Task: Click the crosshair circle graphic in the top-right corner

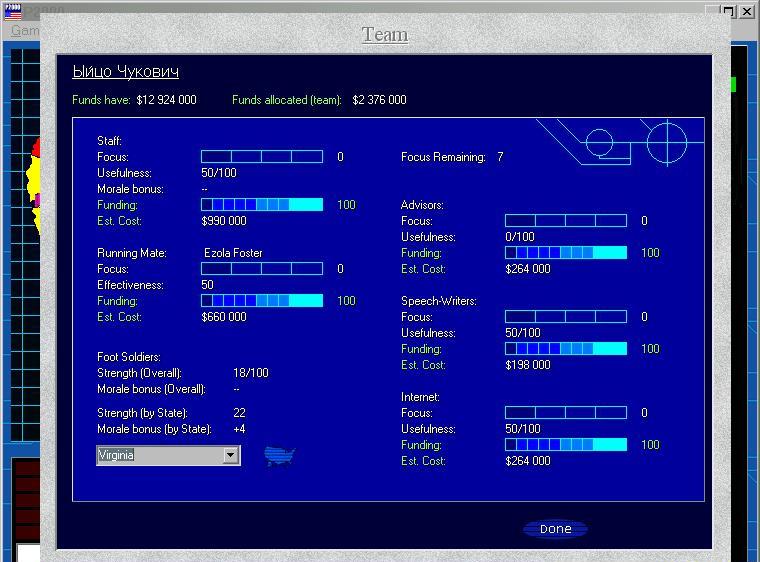Action: 666,143
